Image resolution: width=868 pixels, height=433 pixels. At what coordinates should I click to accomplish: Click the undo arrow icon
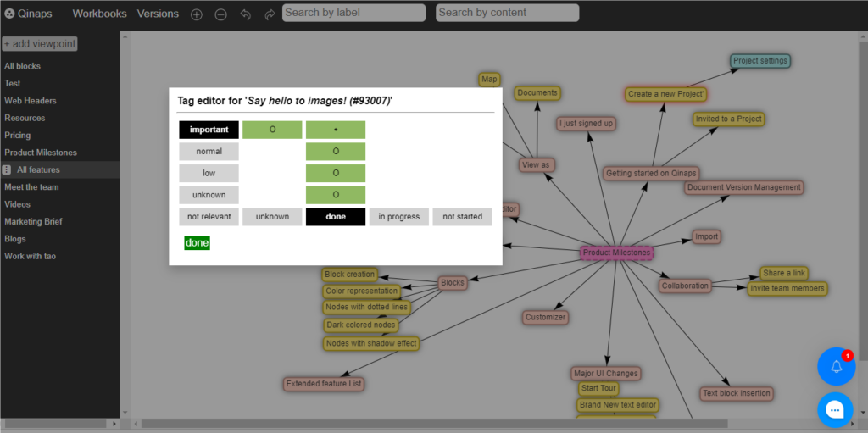(245, 15)
